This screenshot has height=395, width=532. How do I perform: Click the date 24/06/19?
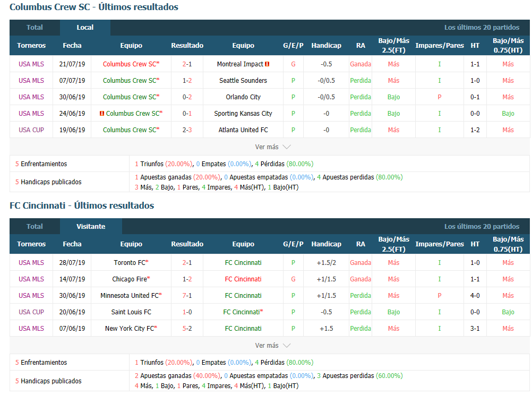click(x=72, y=113)
